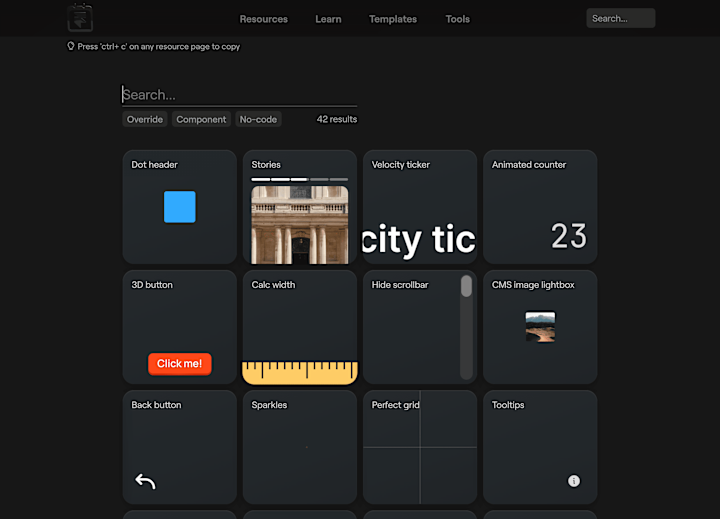Click the large 'city tic' ticker text
The width and height of the screenshot is (720, 519).
point(419,239)
